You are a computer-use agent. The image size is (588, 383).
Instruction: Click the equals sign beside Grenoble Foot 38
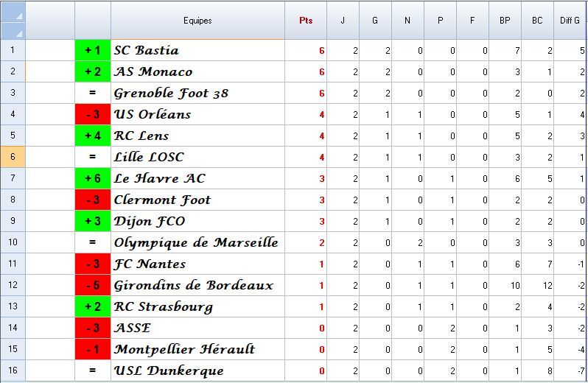coord(93,93)
